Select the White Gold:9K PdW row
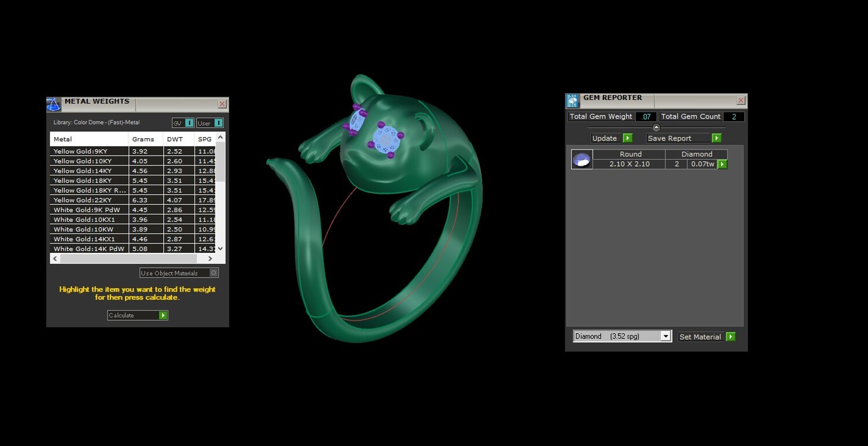Image resolution: width=868 pixels, height=446 pixels. pyautogui.click(x=133, y=210)
